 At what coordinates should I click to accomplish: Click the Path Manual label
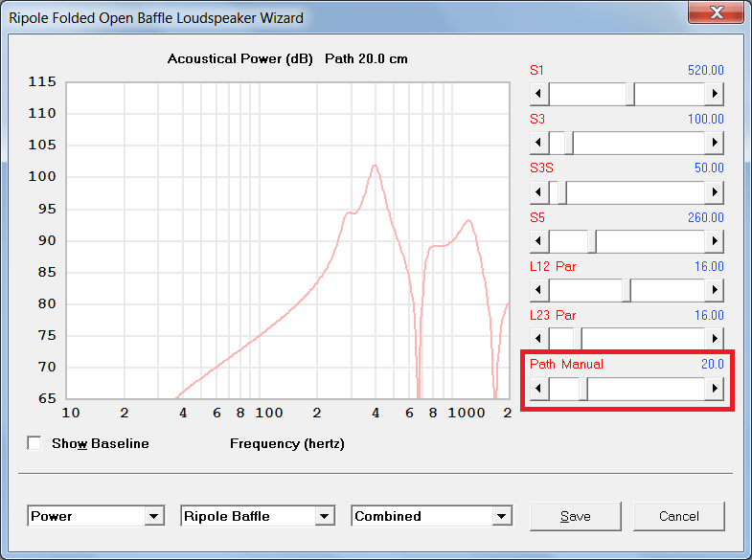566,364
